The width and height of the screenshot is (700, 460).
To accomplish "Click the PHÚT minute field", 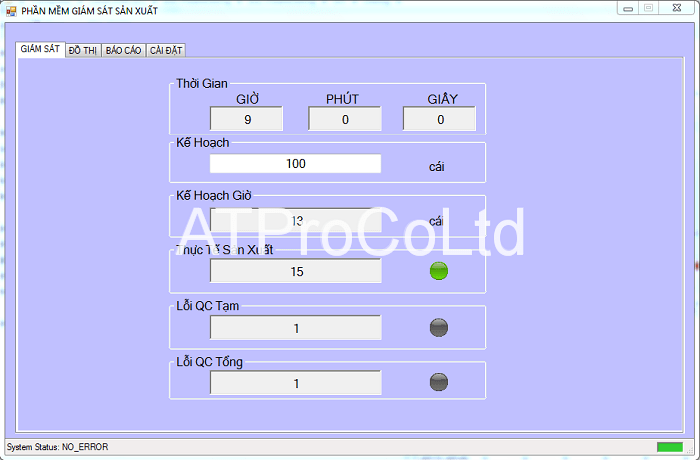I will click(345, 119).
